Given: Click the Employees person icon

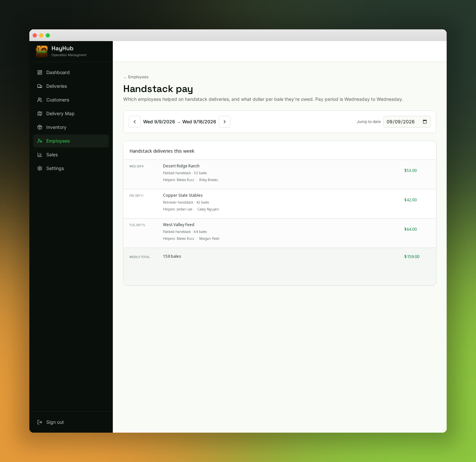Looking at the screenshot, I should point(40,141).
